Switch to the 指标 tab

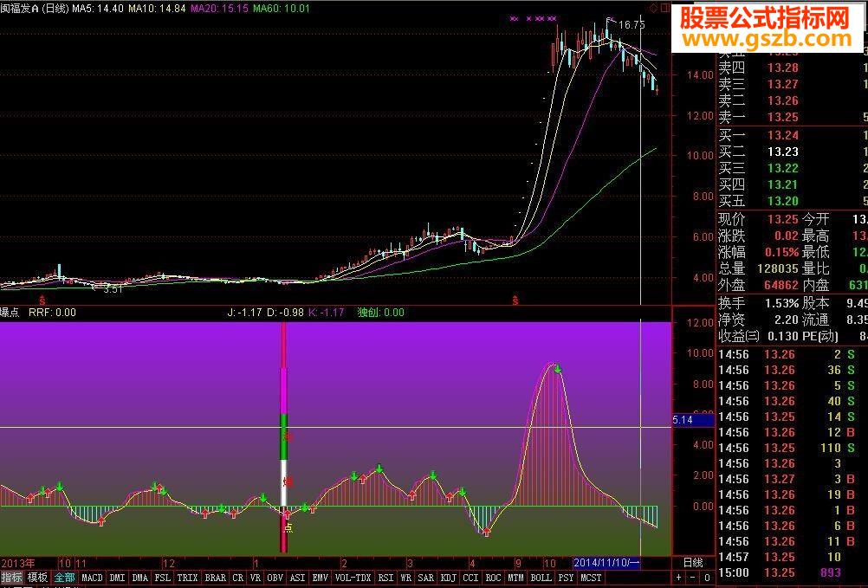(11, 578)
